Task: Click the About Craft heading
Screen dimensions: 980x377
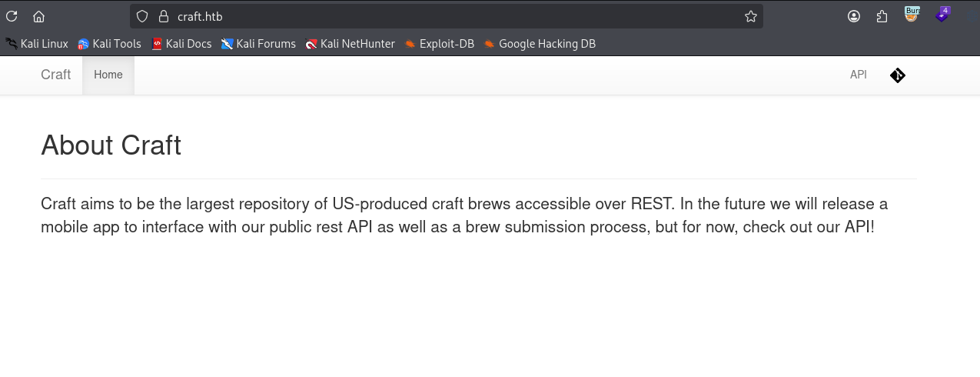Action: pos(111,145)
